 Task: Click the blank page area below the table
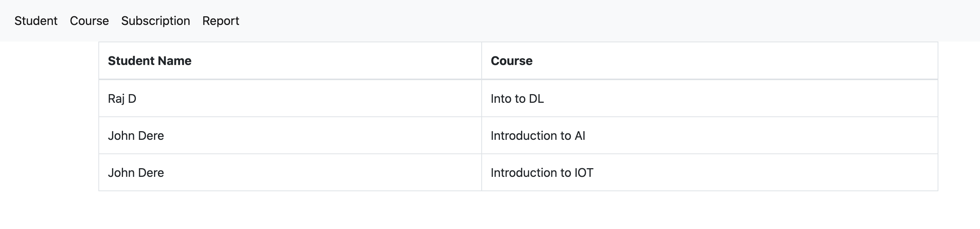tap(495, 211)
